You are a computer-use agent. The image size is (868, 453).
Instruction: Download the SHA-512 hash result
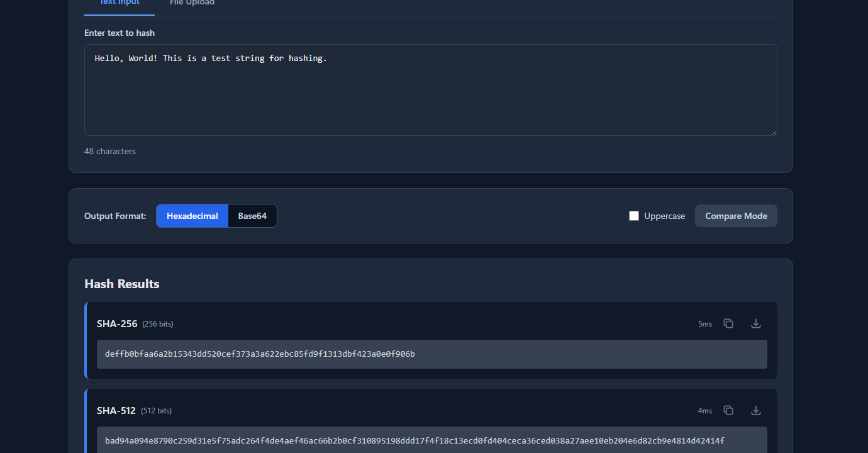[x=756, y=410]
